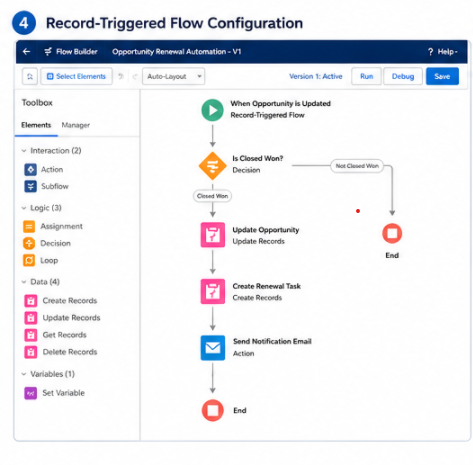
Task: Run the flow
Action: (x=366, y=76)
